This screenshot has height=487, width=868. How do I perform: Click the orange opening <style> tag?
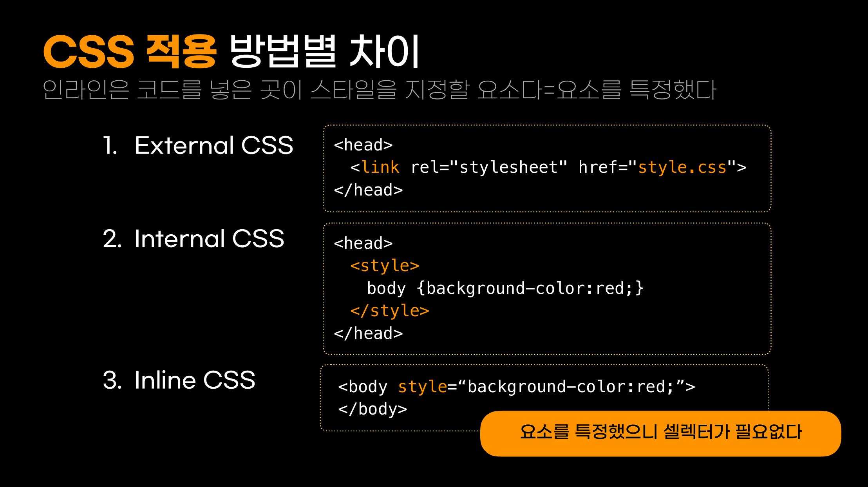385,266
